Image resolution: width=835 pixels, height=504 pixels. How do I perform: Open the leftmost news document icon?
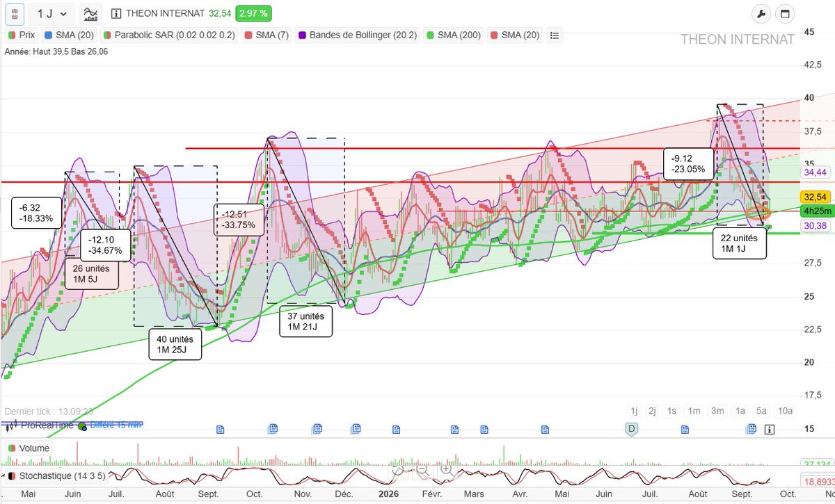221,430
